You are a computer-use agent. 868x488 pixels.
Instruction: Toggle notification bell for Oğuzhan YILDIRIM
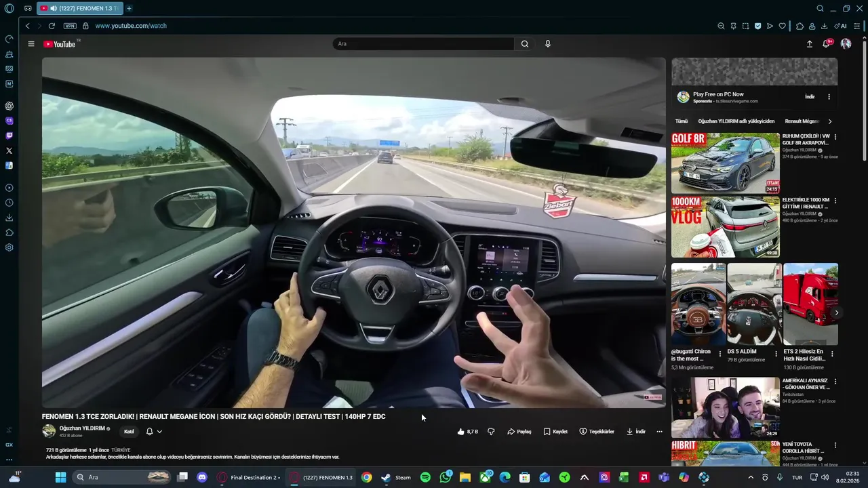149,432
